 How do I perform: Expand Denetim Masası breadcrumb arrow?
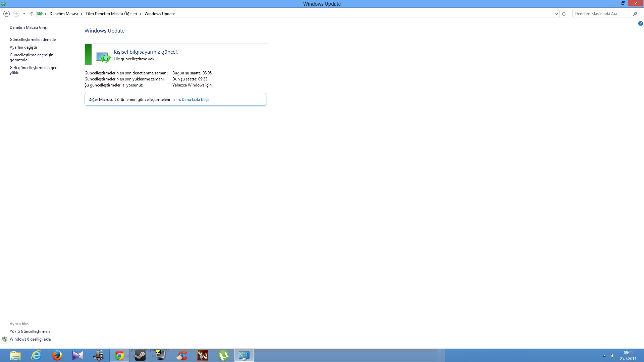coord(82,14)
